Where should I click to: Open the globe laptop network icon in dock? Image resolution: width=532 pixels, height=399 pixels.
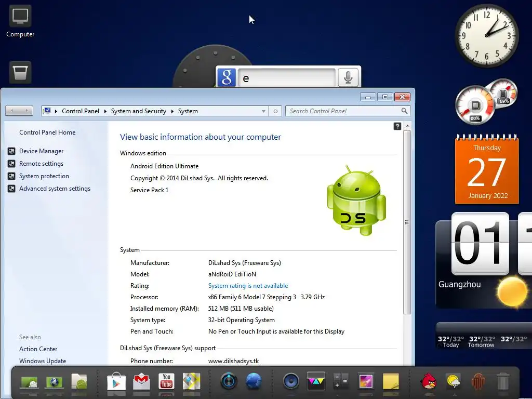coord(54,382)
